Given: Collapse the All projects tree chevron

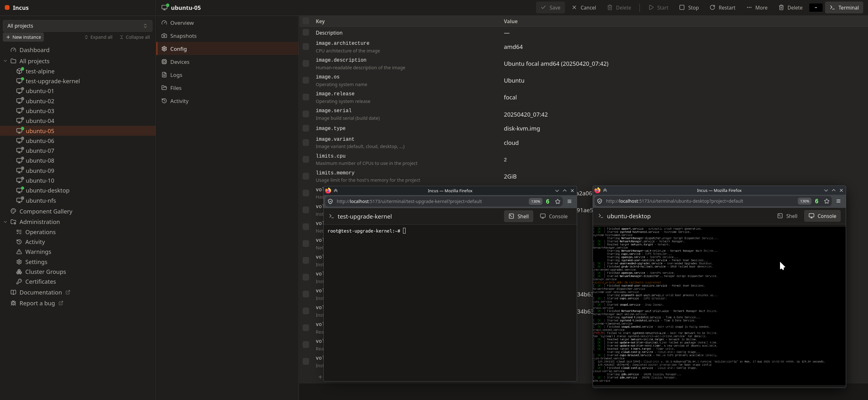Looking at the screenshot, I should (x=5, y=61).
